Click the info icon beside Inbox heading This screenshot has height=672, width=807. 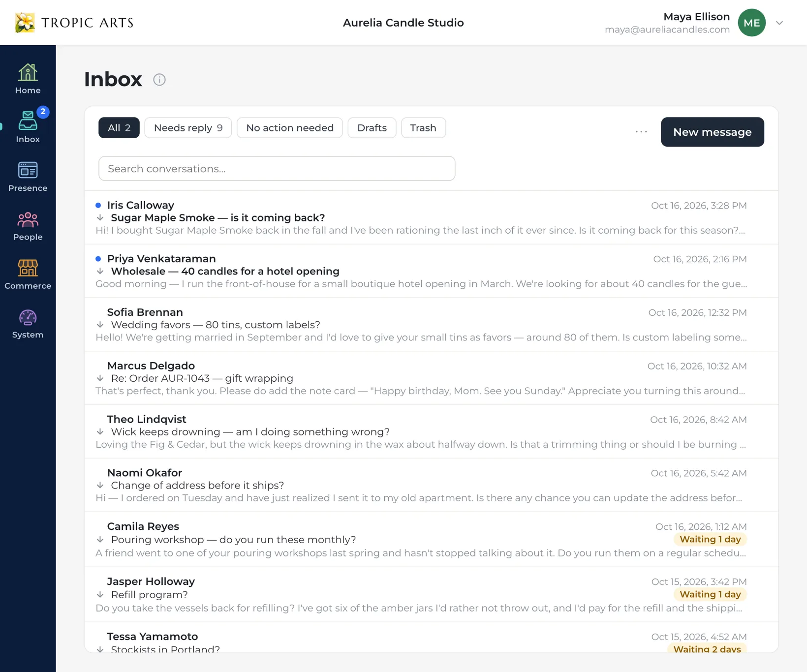pos(159,80)
